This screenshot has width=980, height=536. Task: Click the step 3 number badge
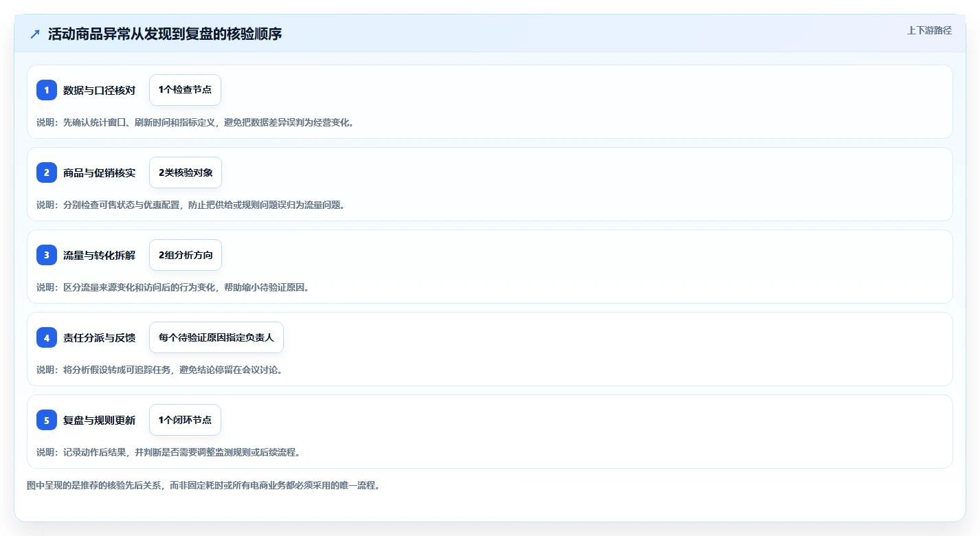point(47,255)
